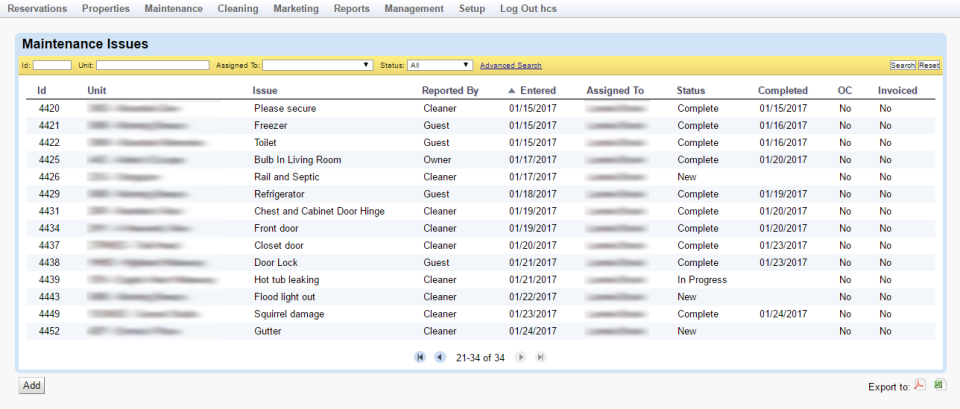This screenshot has height=409, width=960.
Task: Open the Properties menu
Action: [x=106, y=9]
